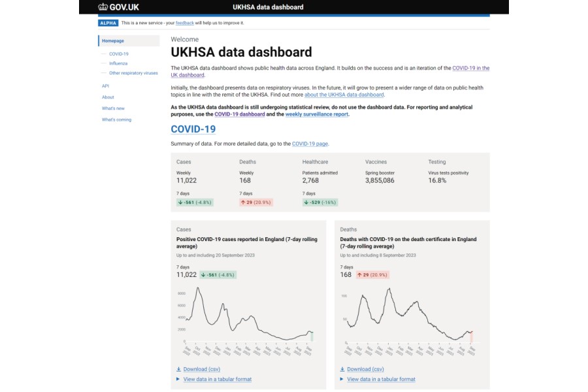Open the API sidebar link

tap(105, 86)
